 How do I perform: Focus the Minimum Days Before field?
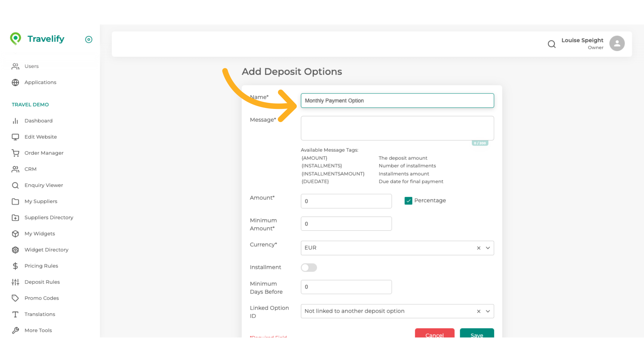pos(346,287)
